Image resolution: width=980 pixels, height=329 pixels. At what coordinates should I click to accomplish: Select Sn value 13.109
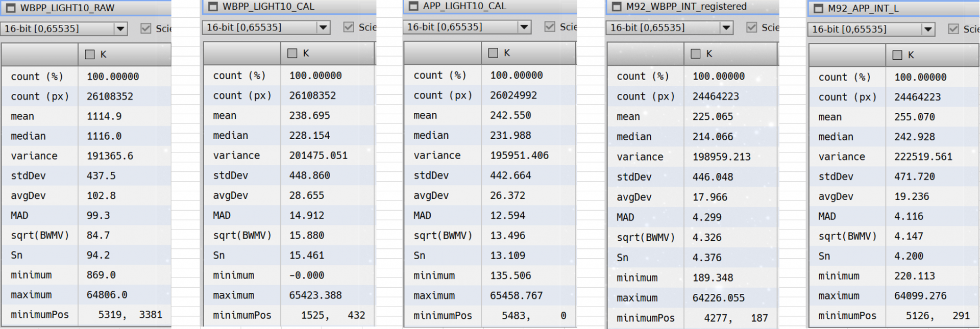[x=508, y=256]
